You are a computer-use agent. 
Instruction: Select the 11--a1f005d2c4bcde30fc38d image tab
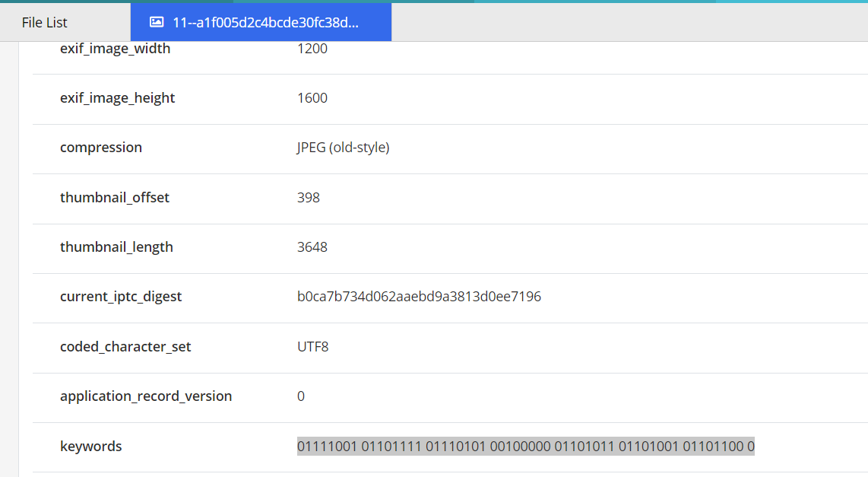pos(261,22)
